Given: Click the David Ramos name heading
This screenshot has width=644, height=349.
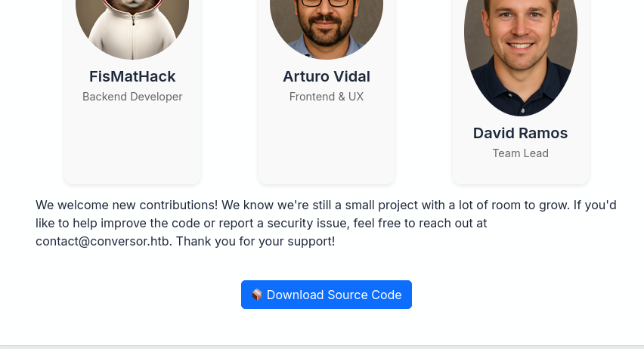Looking at the screenshot, I should point(520,133).
